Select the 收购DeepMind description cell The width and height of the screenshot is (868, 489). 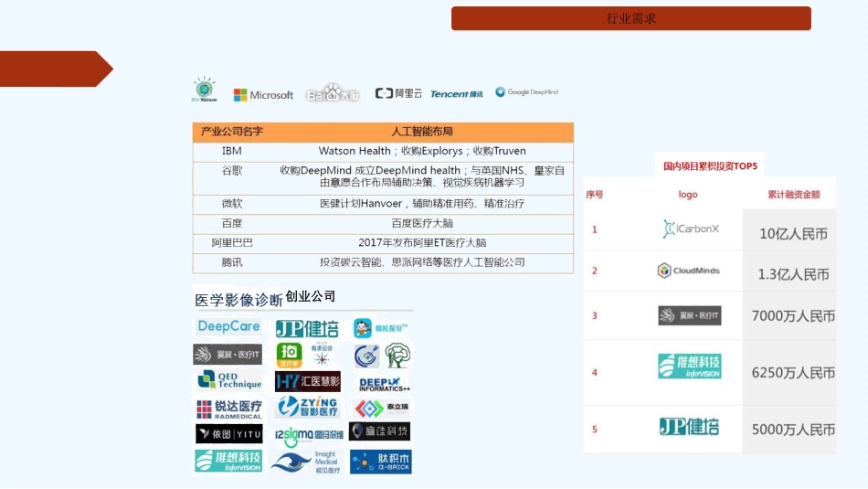click(x=422, y=176)
